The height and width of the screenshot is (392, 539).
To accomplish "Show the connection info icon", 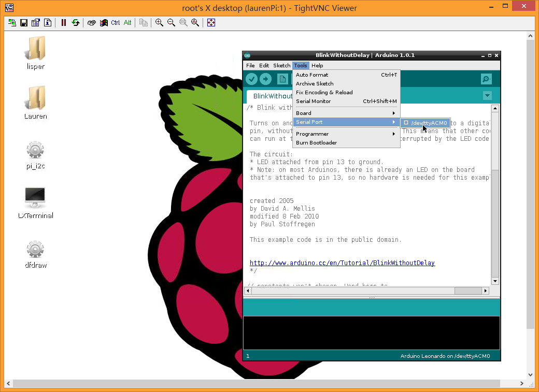I will [48, 23].
